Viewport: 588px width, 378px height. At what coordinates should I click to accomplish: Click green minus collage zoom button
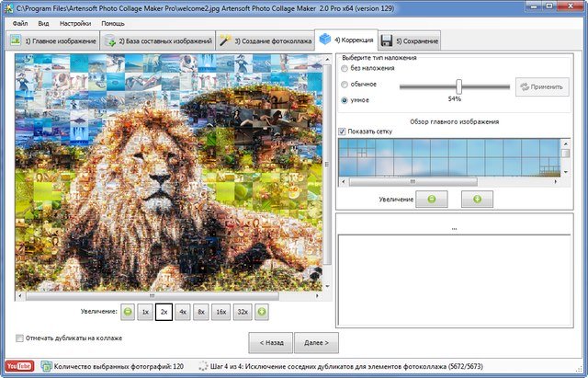(x=128, y=312)
